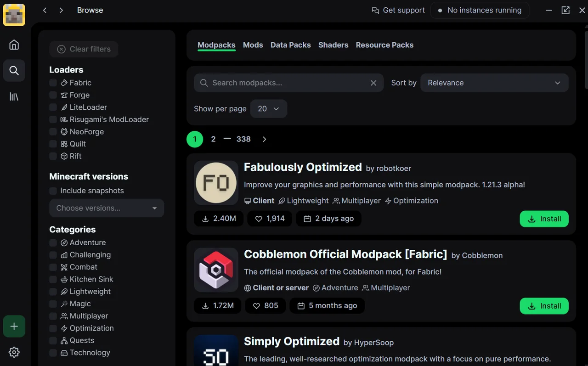Clear the search modpacks text
The height and width of the screenshot is (366, 588).
pos(373,83)
